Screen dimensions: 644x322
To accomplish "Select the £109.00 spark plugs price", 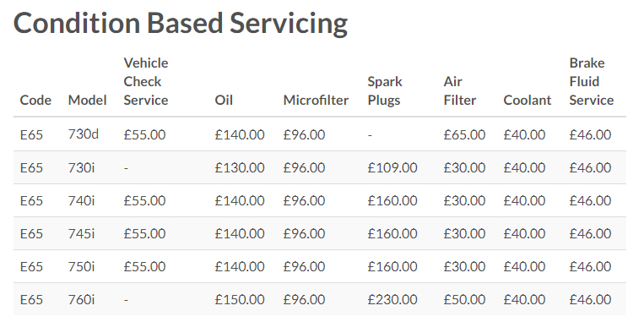I will click(392, 167).
